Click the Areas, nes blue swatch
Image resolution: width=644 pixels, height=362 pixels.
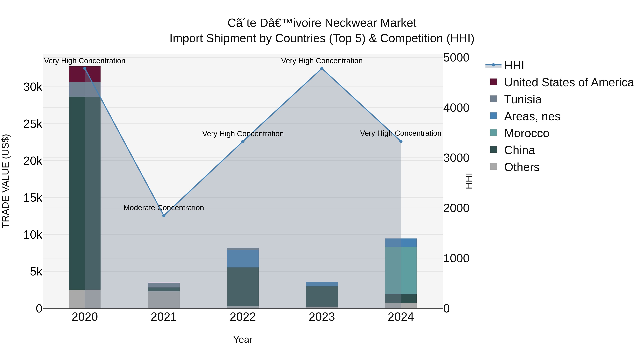click(494, 116)
